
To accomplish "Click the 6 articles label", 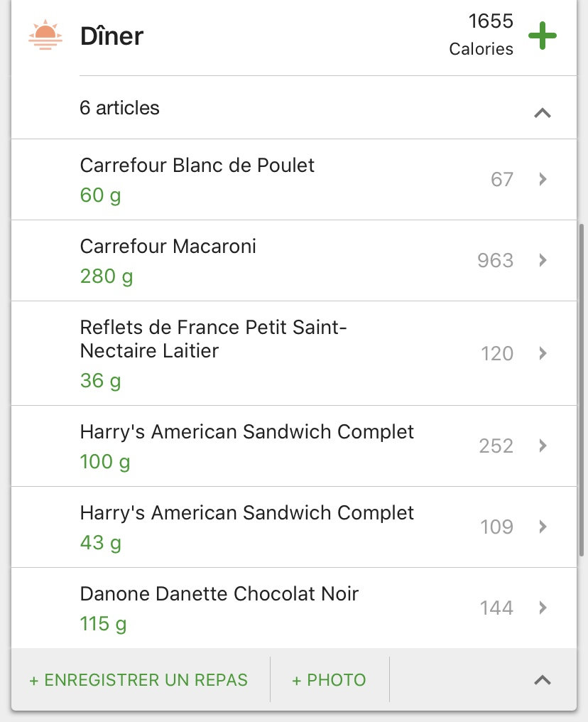I will coord(119,108).
